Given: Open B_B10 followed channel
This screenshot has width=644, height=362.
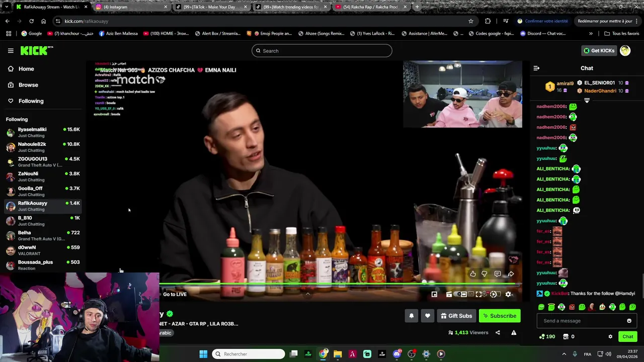Looking at the screenshot, I should pyautogui.click(x=43, y=221).
